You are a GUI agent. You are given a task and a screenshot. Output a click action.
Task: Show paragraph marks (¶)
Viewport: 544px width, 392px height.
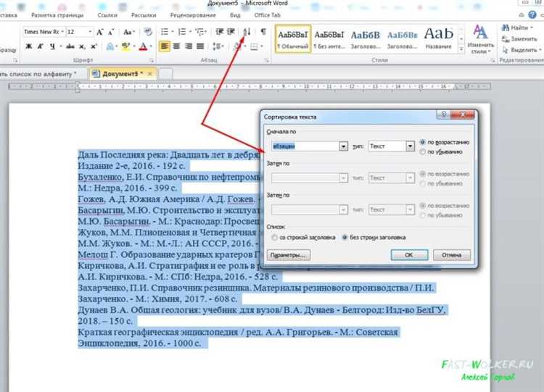(263, 32)
